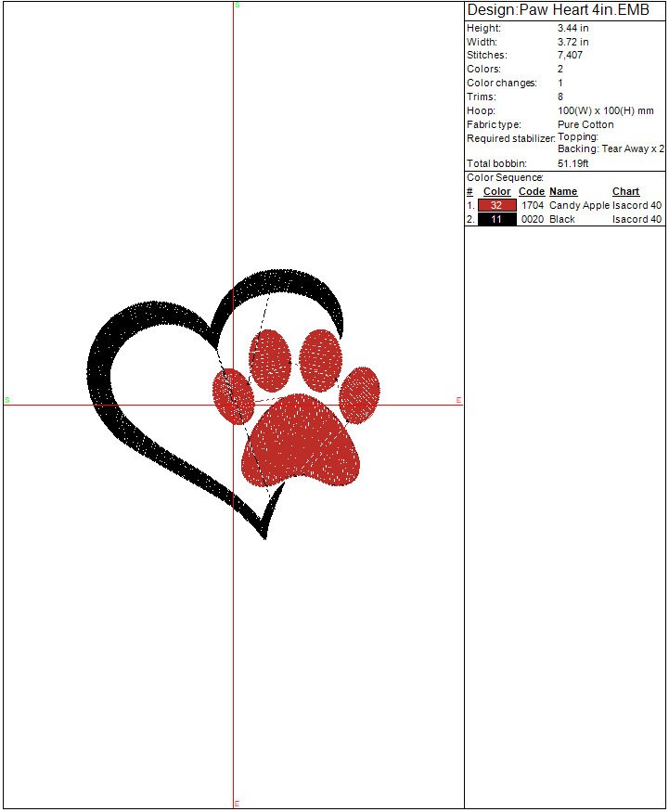Click the Candy Apple red color swatch

coord(496,205)
